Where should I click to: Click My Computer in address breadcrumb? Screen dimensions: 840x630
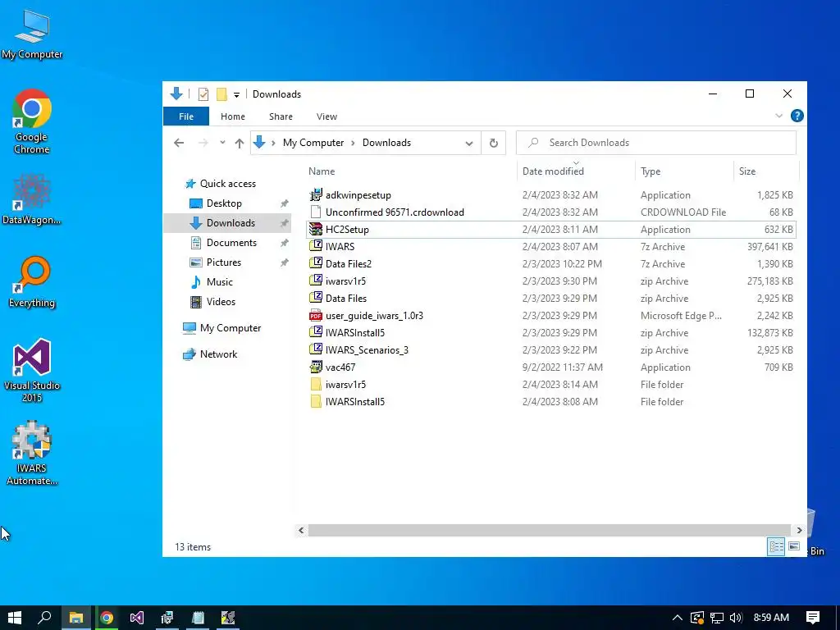point(313,143)
